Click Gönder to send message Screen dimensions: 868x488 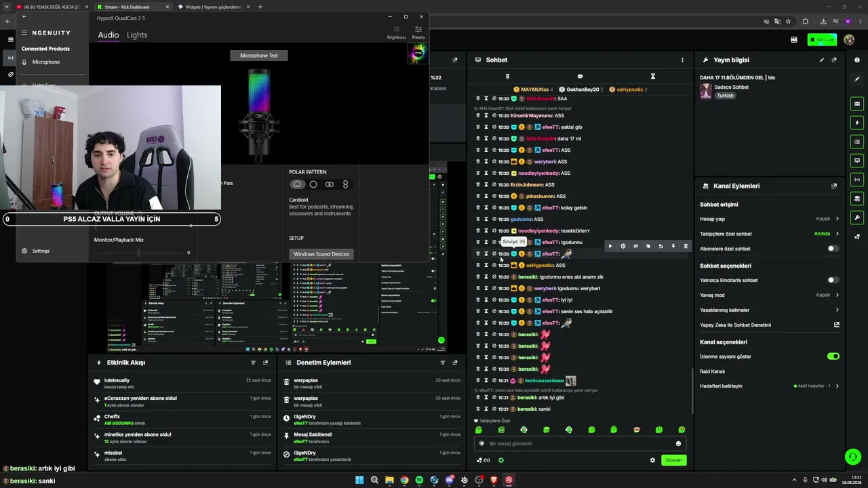coord(673,460)
